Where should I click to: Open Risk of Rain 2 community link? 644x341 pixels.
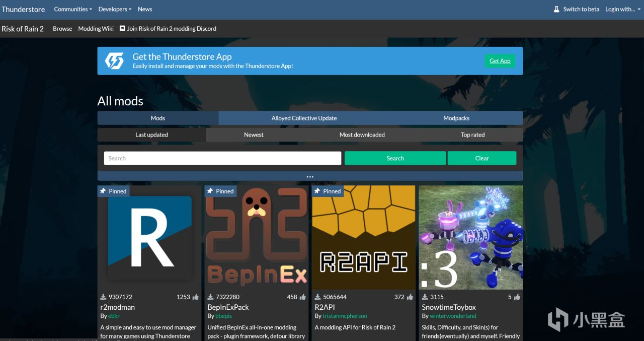pyautogui.click(x=23, y=29)
